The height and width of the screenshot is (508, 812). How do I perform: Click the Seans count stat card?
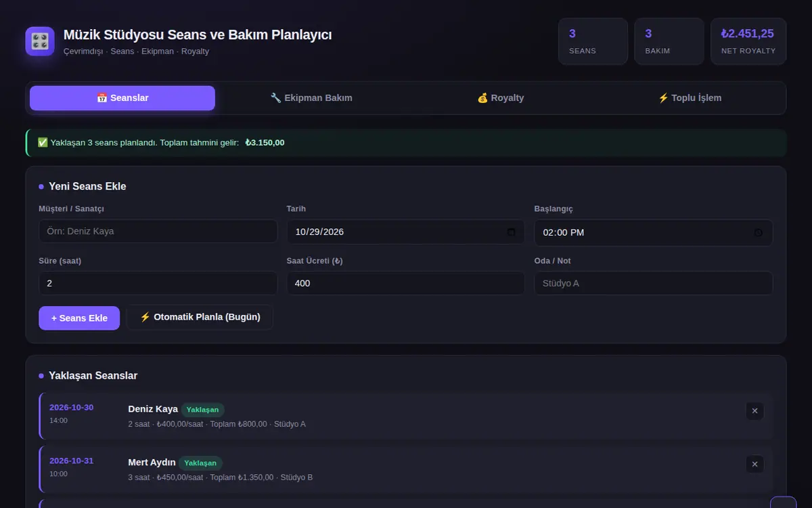[x=593, y=41]
